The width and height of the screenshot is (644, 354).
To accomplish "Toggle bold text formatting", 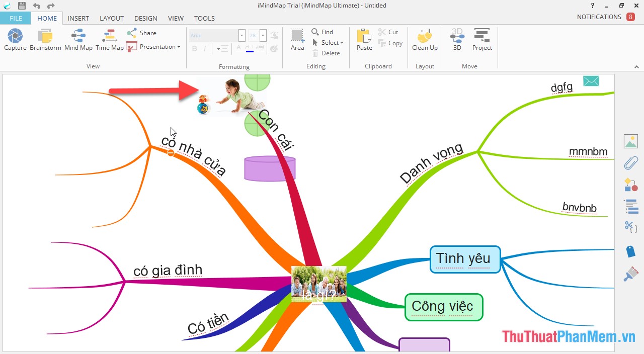I will click(x=194, y=49).
